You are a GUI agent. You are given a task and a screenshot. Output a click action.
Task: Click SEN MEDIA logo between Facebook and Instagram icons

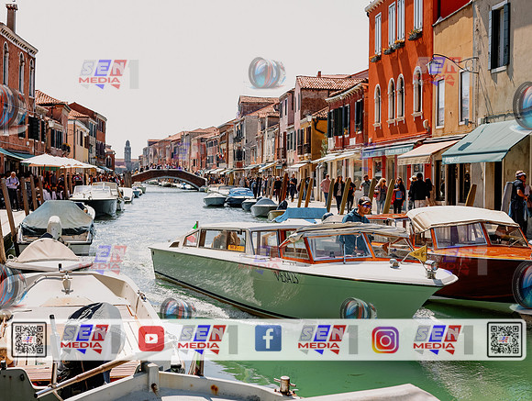tap(327, 340)
